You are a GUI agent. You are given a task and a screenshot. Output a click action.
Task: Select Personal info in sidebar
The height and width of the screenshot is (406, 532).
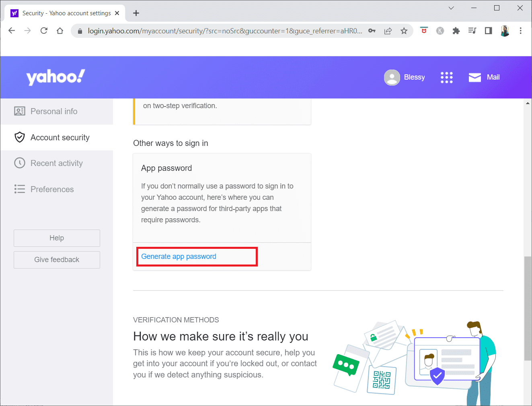(x=54, y=111)
